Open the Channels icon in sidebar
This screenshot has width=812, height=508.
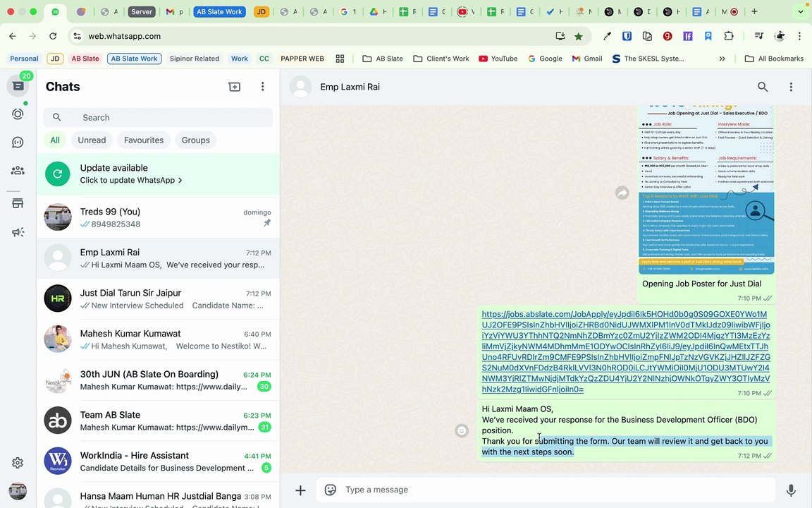point(18,142)
